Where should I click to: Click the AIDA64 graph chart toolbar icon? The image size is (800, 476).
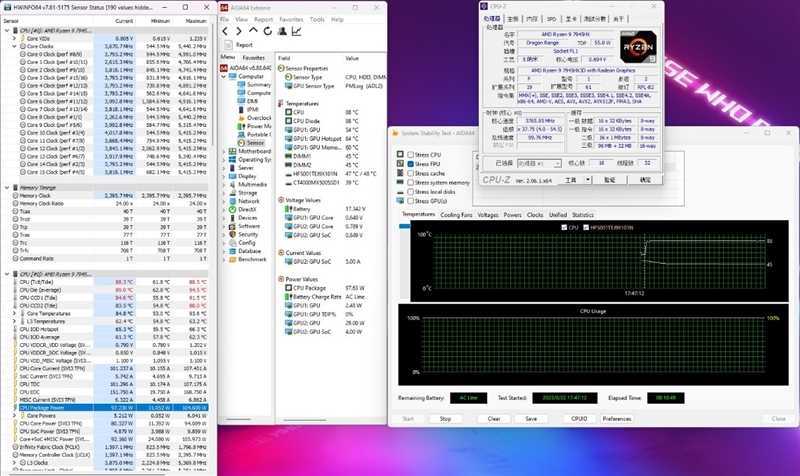[296, 32]
